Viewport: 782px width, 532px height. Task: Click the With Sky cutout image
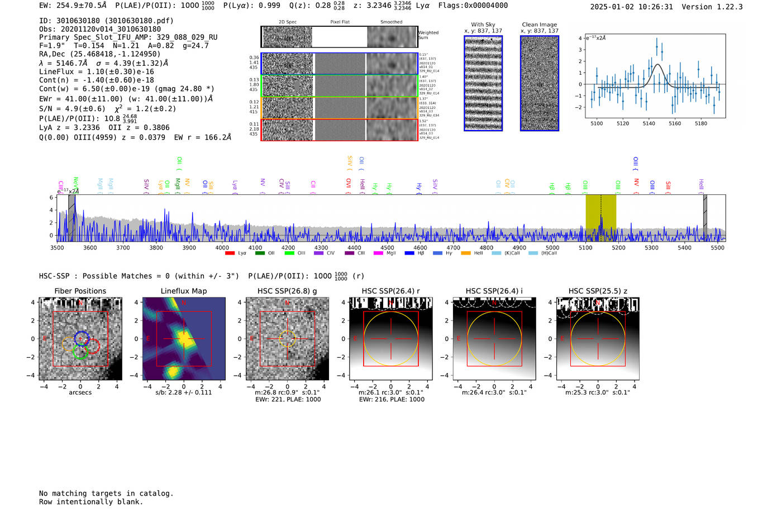pos(483,83)
